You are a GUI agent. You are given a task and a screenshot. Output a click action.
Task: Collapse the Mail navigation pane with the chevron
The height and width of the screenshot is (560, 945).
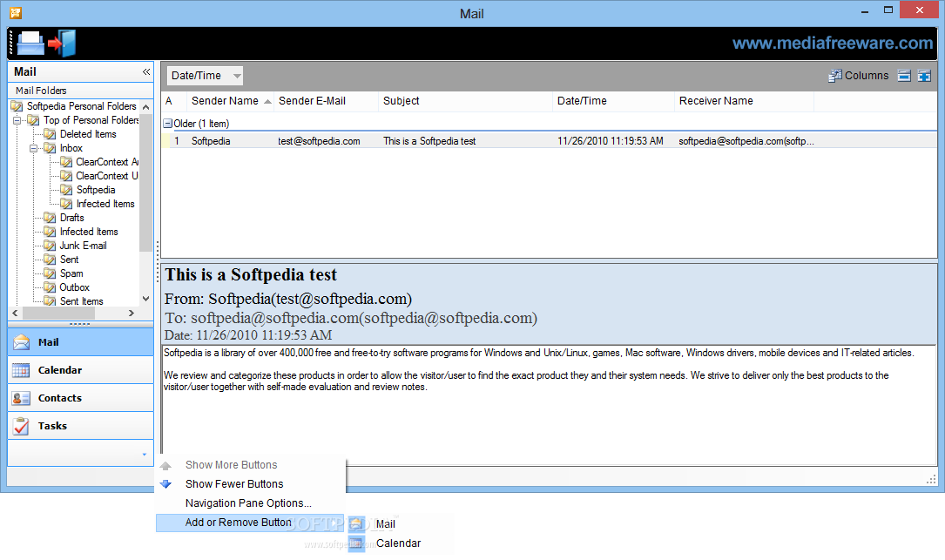click(x=145, y=71)
